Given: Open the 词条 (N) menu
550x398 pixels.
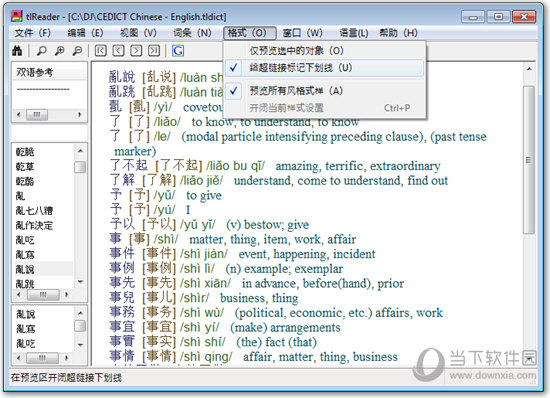Looking at the screenshot, I should [x=192, y=33].
